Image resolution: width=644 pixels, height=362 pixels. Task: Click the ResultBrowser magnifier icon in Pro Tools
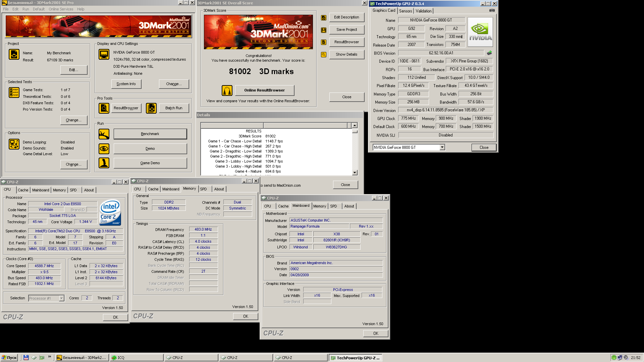(x=104, y=108)
